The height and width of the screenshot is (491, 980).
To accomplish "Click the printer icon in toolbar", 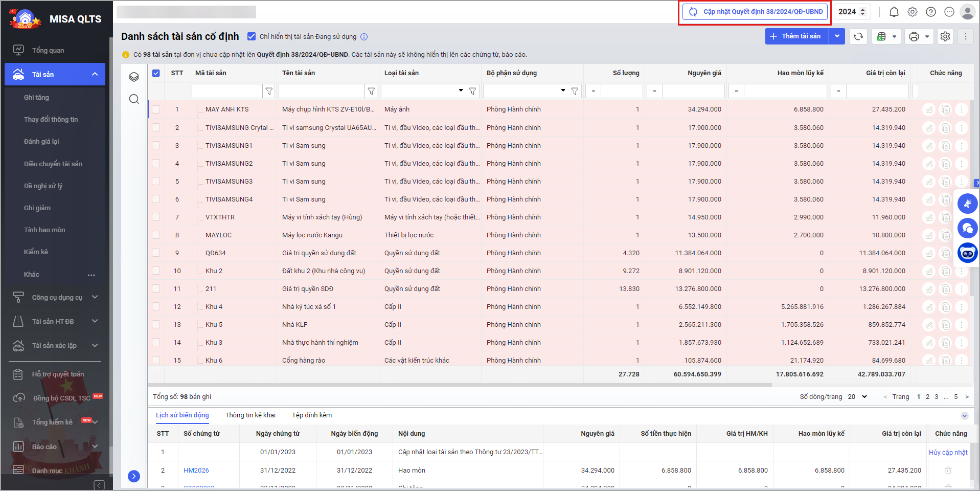I will [x=914, y=36].
